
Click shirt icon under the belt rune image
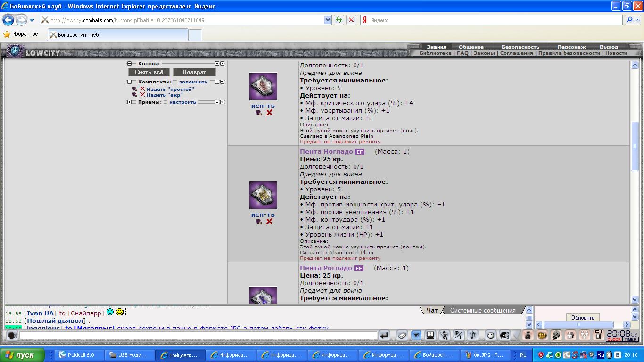click(x=258, y=113)
